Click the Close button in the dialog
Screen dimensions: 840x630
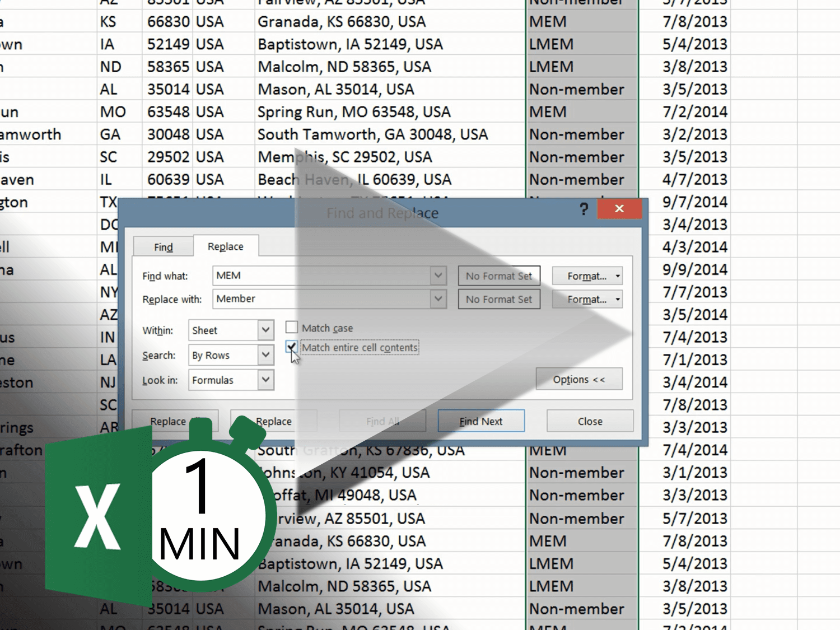tap(590, 421)
